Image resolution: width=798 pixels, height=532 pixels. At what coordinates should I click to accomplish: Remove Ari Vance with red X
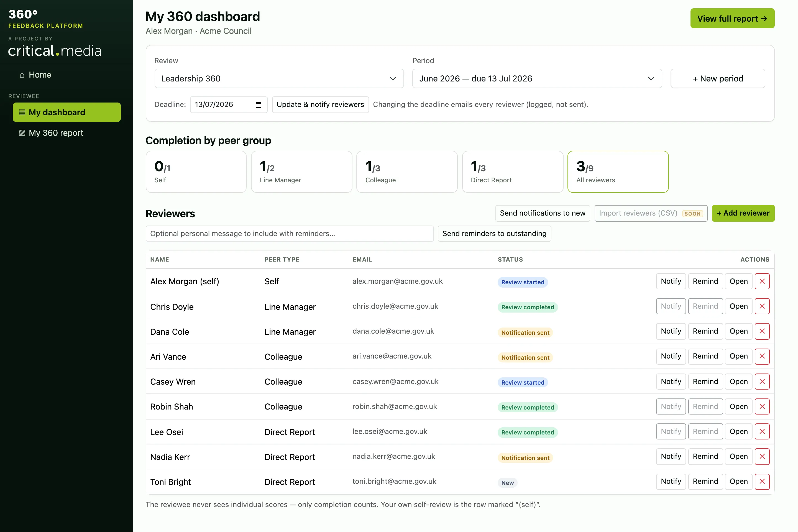pyautogui.click(x=762, y=356)
